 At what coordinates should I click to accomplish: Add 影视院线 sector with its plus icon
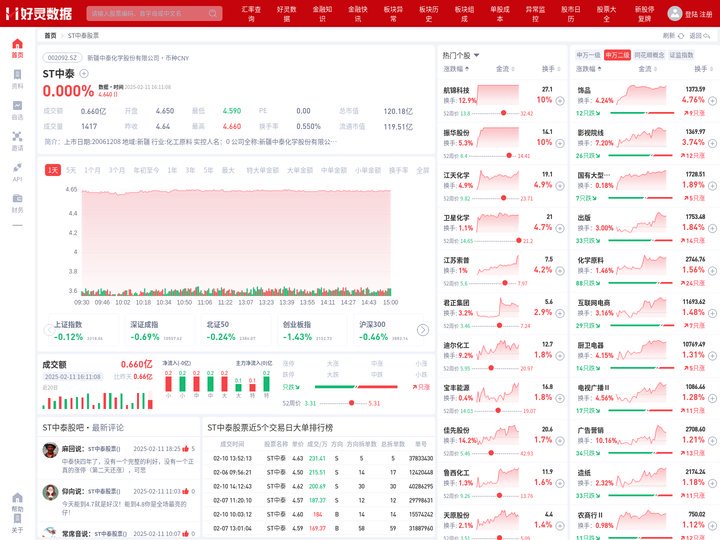tap(712, 143)
